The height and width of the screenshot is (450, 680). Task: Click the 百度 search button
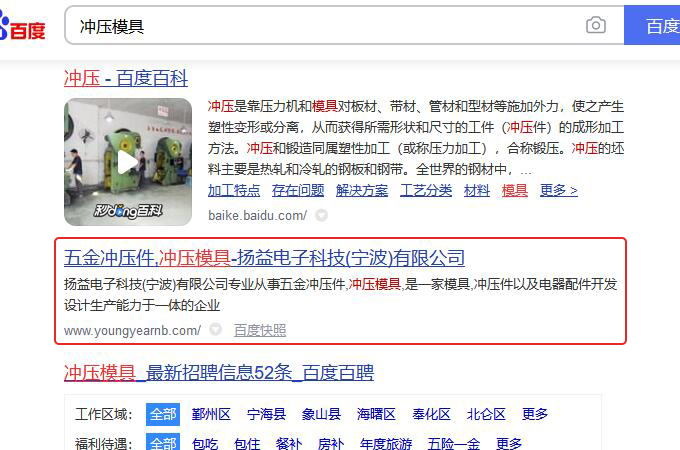click(652, 25)
